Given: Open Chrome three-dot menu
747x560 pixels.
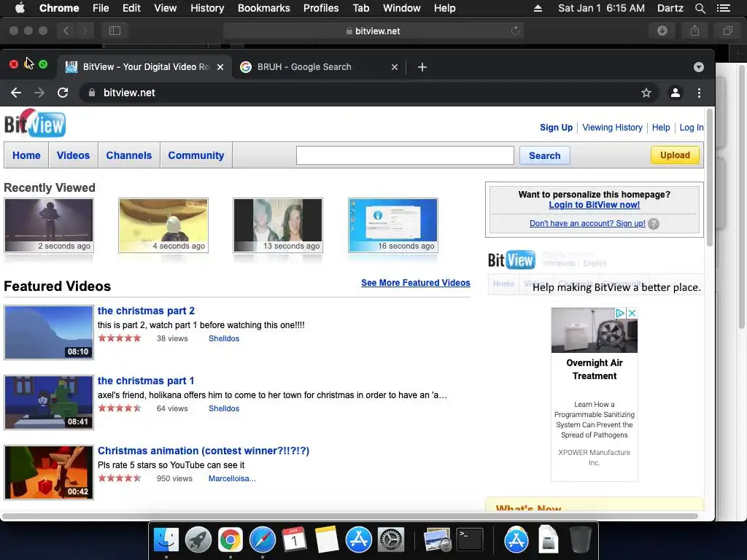Looking at the screenshot, I should pyautogui.click(x=699, y=93).
